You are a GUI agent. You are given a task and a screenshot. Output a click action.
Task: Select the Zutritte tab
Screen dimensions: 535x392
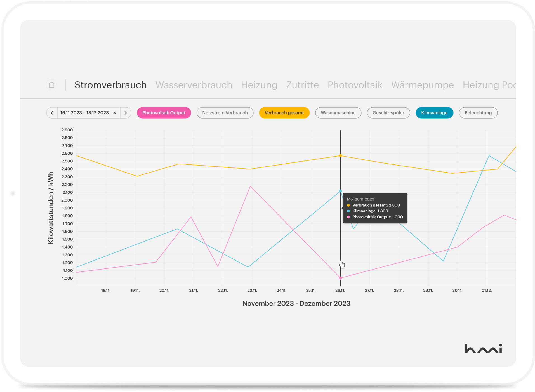(x=302, y=85)
